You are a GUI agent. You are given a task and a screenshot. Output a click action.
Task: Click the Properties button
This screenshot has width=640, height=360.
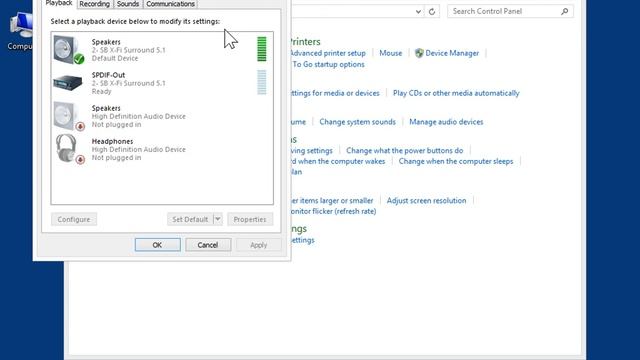pyautogui.click(x=250, y=219)
